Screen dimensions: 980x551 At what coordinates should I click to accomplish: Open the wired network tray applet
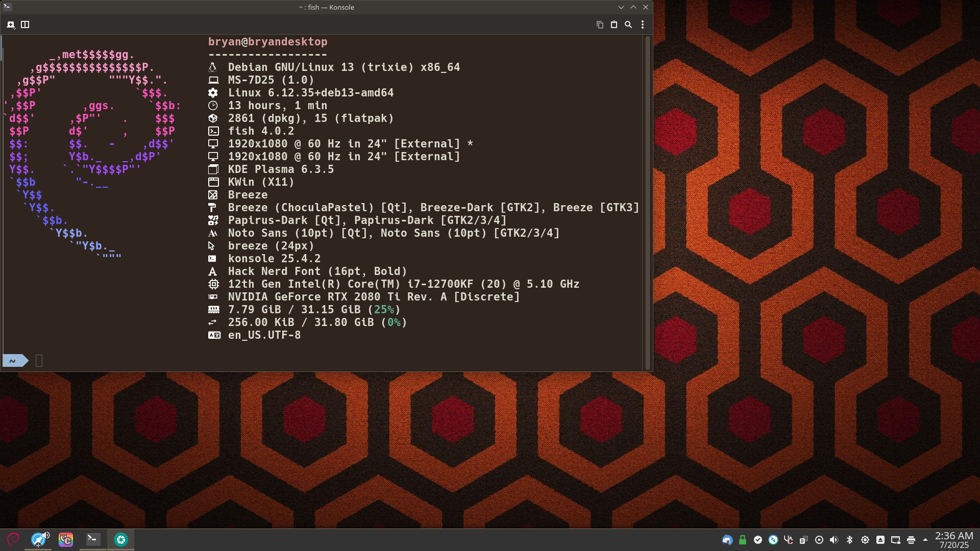(896, 540)
